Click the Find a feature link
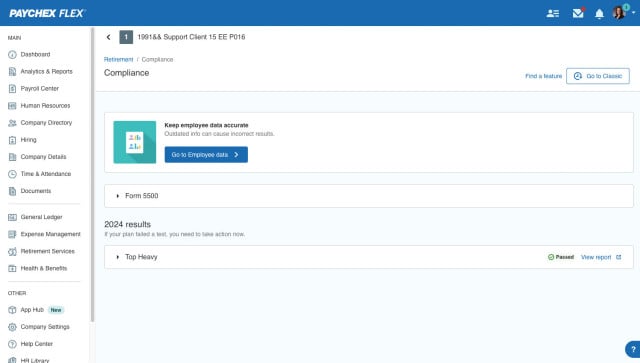 click(543, 76)
